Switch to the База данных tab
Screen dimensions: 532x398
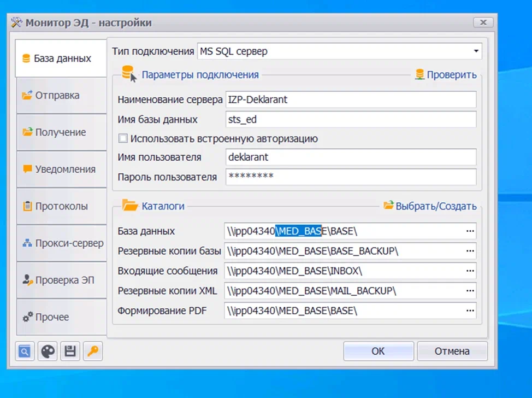[x=61, y=58]
